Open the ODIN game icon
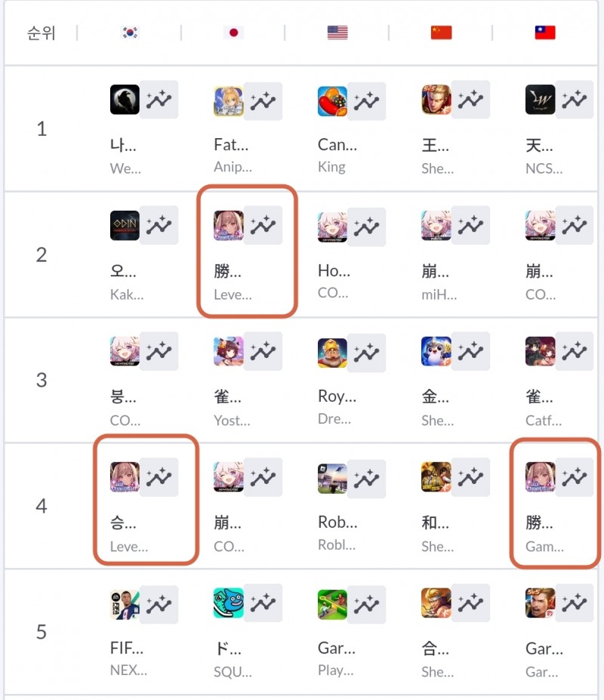The image size is (604, 700). tap(125, 225)
